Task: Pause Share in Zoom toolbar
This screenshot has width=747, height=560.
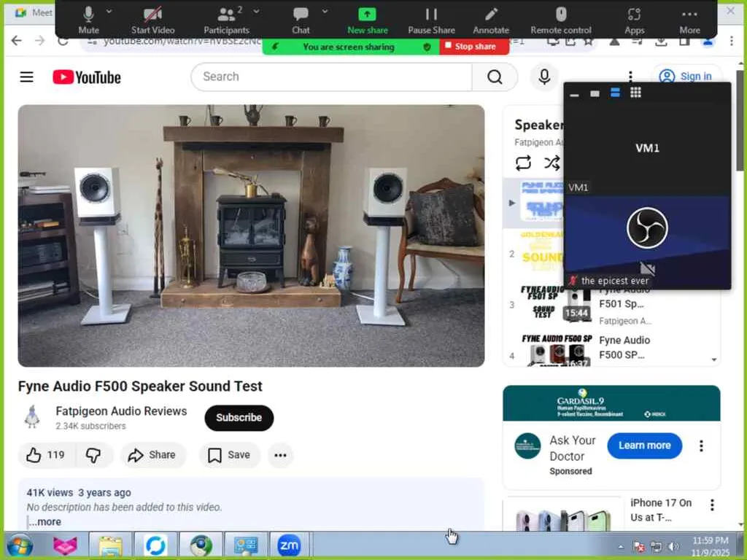Action: pyautogui.click(x=431, y=20)
